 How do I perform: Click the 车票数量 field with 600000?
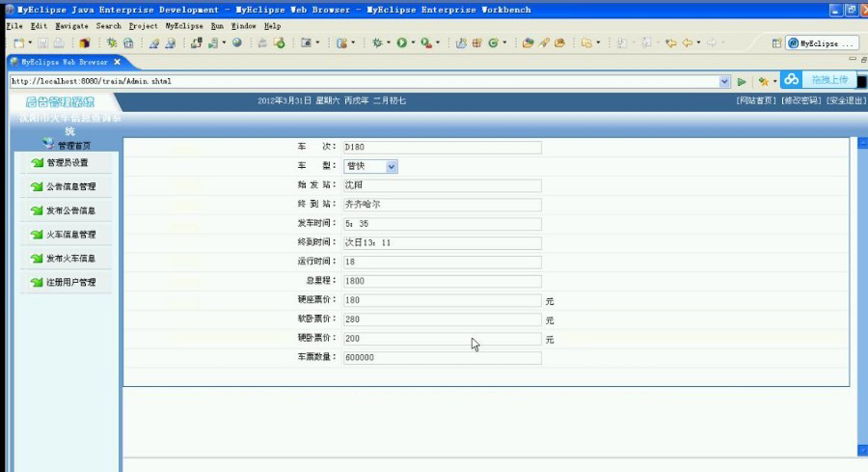[443, 358]
